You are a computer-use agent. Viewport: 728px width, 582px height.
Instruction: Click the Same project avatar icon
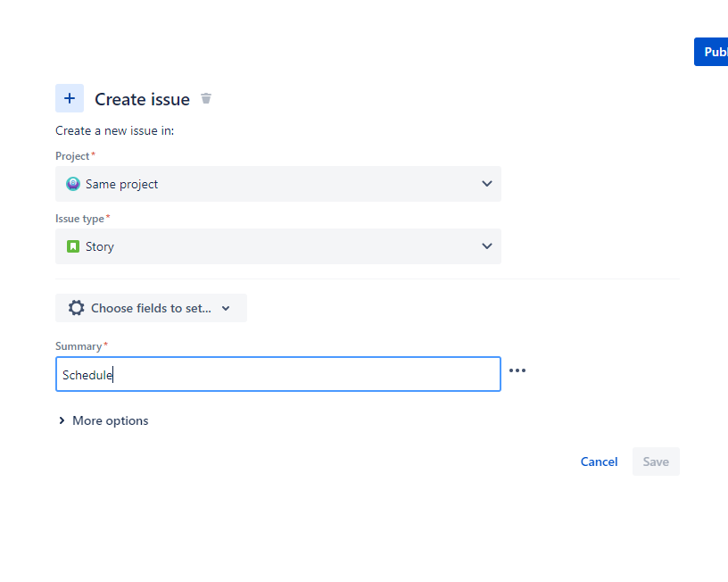73,184
